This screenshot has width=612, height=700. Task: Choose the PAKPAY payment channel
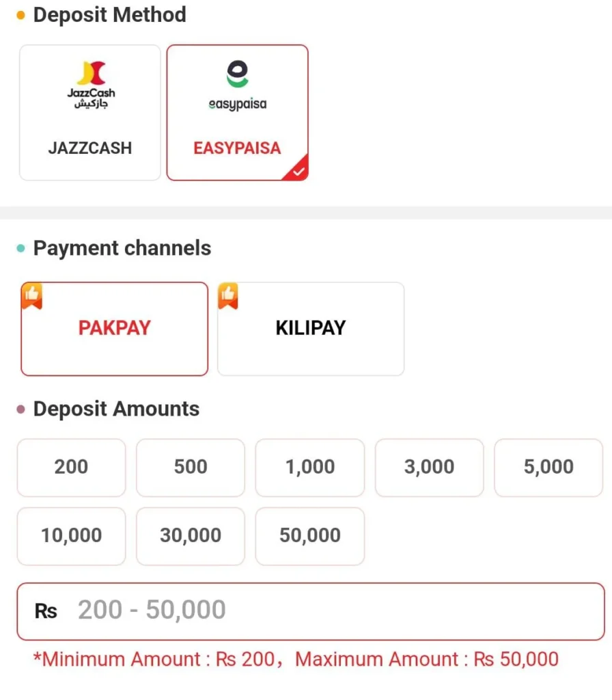[x=115, y=329]
